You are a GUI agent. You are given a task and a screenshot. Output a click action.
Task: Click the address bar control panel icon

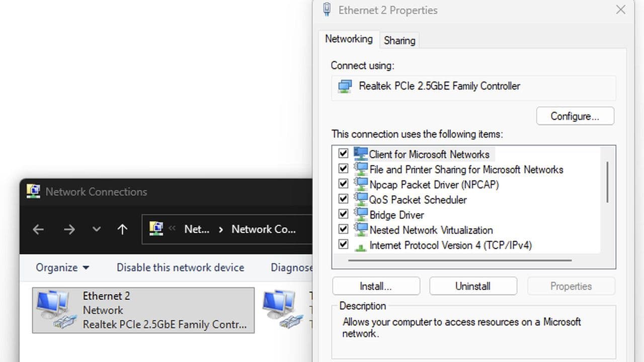(x=156, y=229)
